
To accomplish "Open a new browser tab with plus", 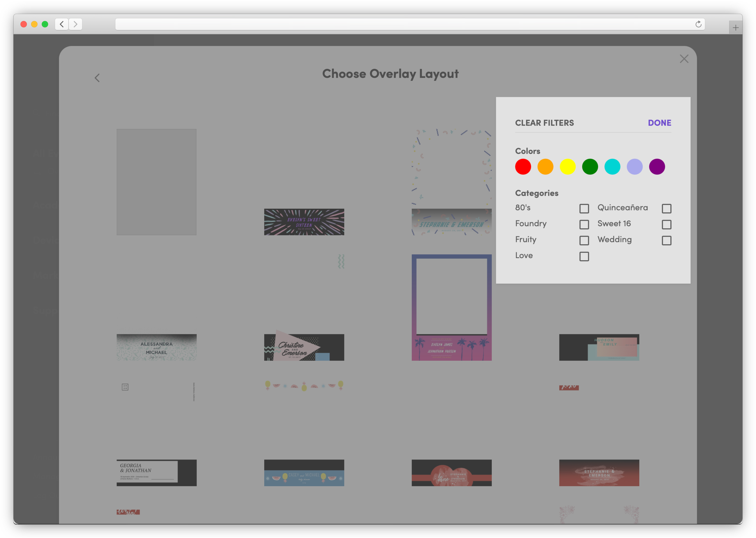I will [735, 28].
